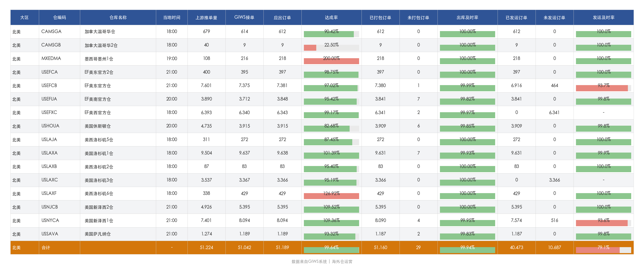Click the red 22.50% 达成率 bar
644x278 pixels.
[x=310, y=48]
